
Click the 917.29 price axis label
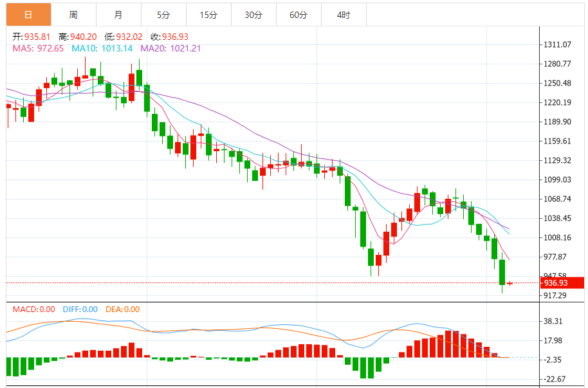pyautogui.click(x=555, y=296)
